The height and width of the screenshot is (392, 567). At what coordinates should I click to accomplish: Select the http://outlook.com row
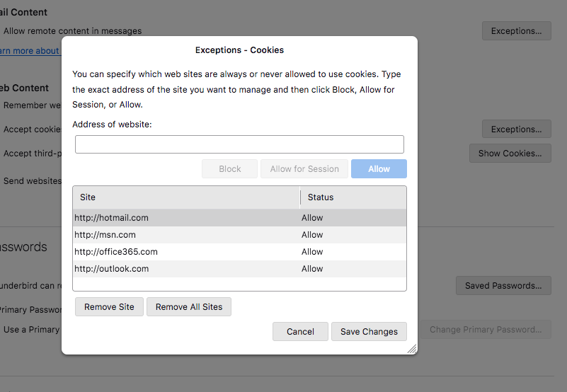(x=239, y=269)
